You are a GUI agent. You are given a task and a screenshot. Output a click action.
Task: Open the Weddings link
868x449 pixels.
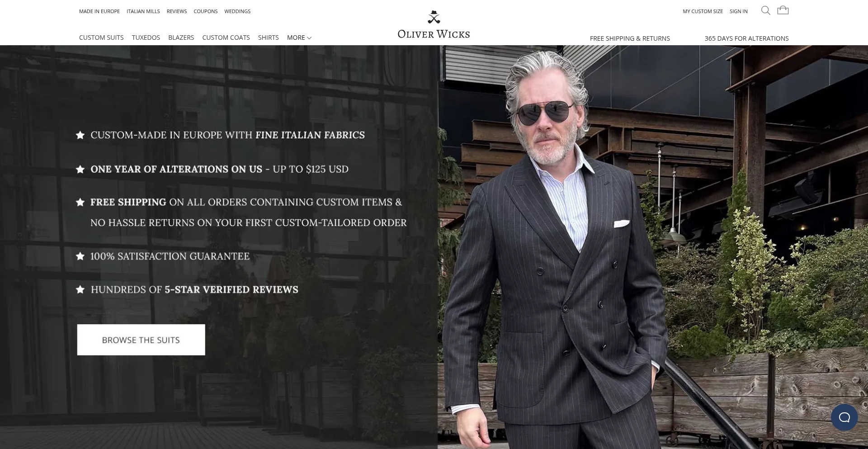tap(237, 11)
